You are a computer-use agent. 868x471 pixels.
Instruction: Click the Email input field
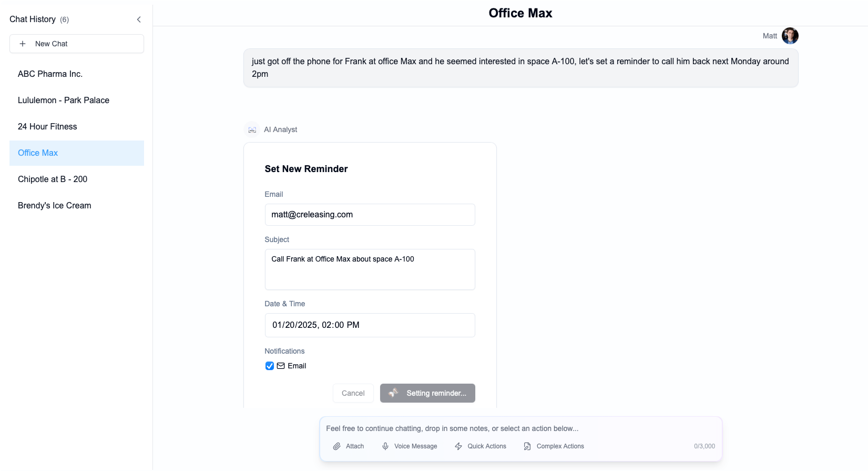pyautogui.click(x=370, y=215)
